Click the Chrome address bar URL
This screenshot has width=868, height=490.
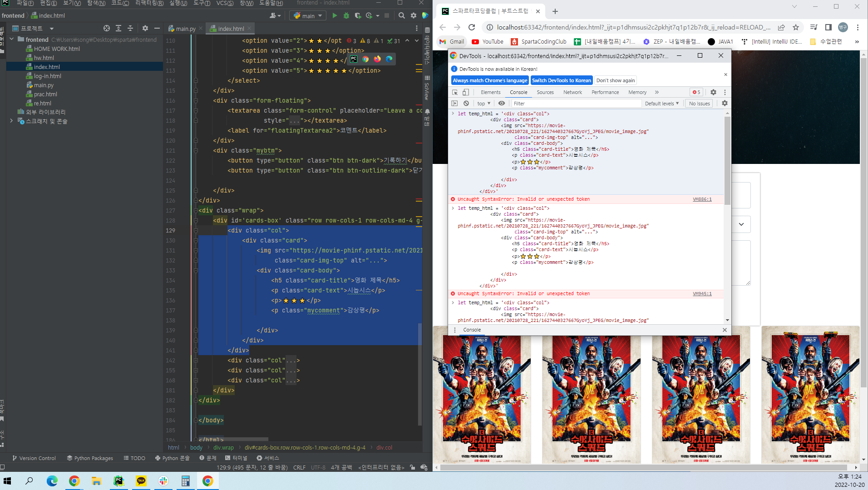pos(633,27)
